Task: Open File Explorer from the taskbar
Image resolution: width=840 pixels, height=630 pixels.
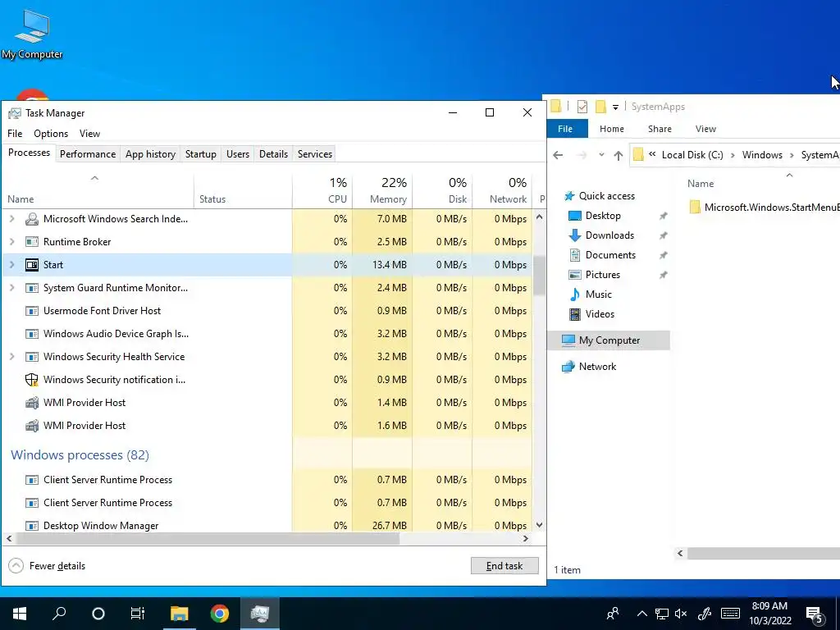Action: click(180, 614)
